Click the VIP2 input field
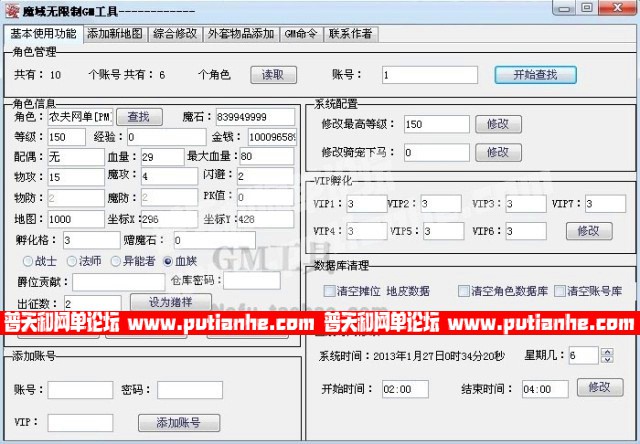 [x=441, y=204]
